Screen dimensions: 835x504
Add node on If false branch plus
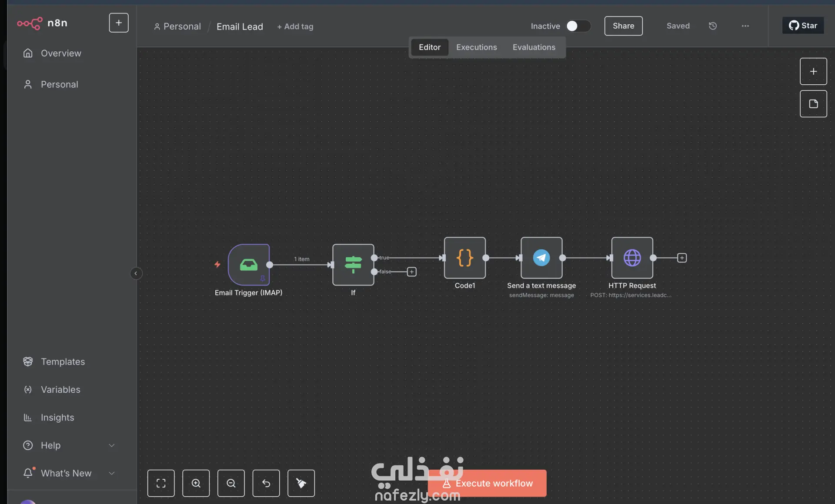(411, 272)
